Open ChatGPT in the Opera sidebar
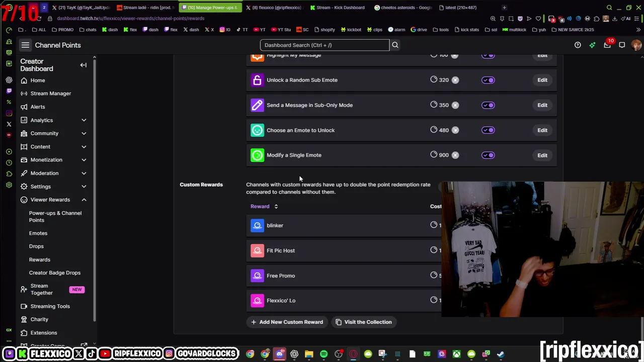Screen dimensions: 644x362 tap(9, 80)
